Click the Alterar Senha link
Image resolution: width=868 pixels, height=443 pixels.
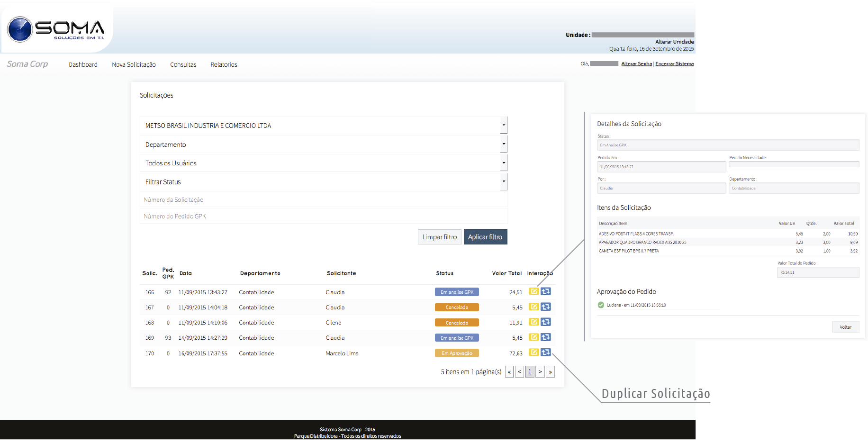(x=636, y=63)
